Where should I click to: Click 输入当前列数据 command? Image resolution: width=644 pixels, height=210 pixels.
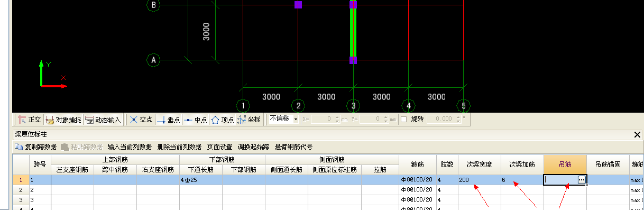click(130, 147)
